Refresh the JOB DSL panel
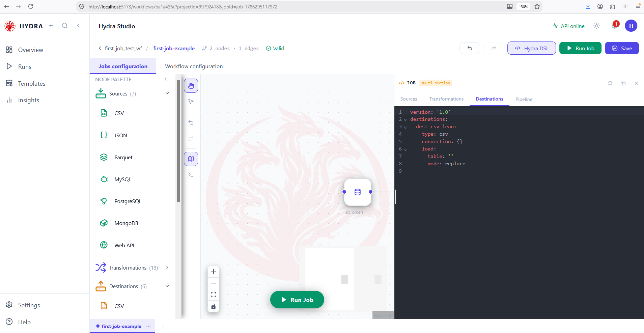Viewport: 644px width, 333px height. tap(610, 83)
